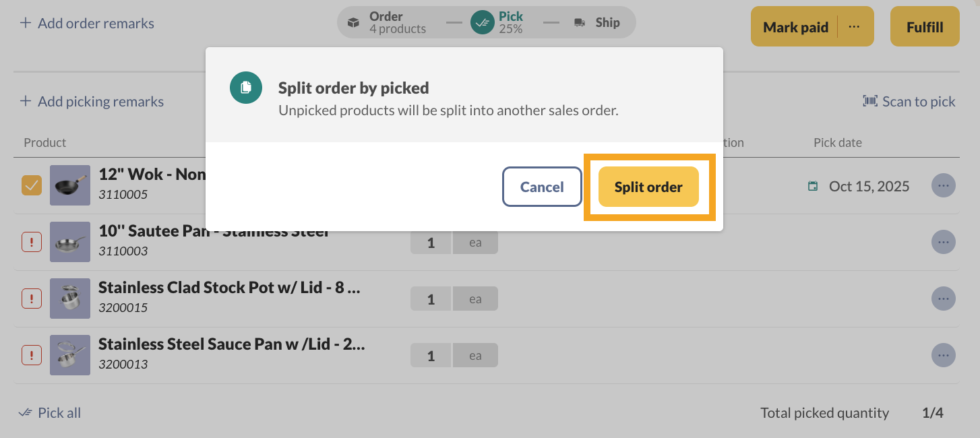Open Mark paid more options dropdown

coord(855,27)
